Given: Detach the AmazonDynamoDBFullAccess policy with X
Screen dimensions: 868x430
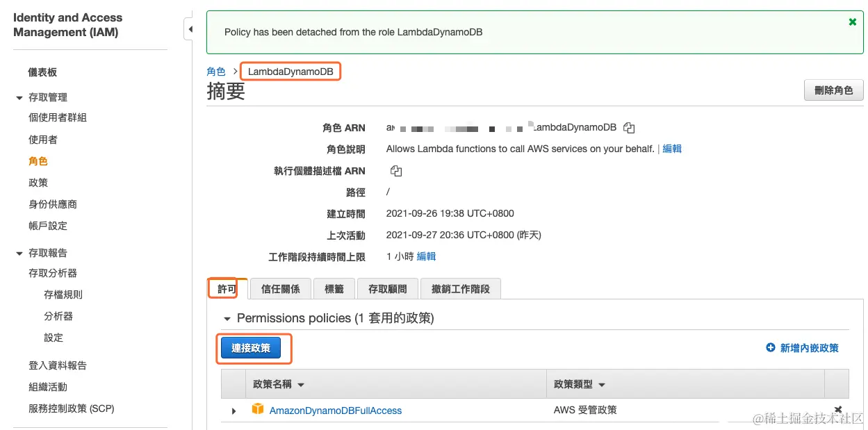Looking at the screenshot, I should point(837,410).
